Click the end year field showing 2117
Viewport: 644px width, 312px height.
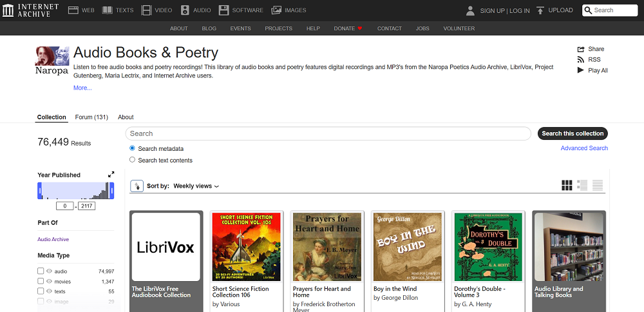pos(87,206)
